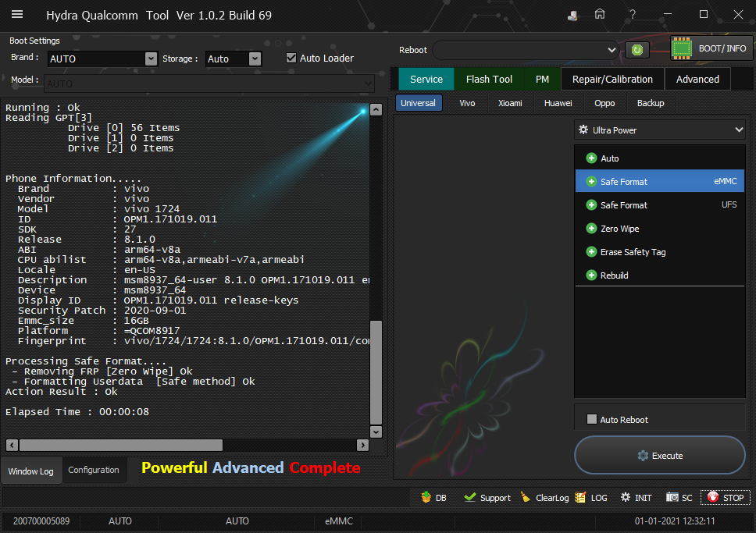Image resolution: width=756 pixels, height=533 pixels.
Task: Switch to the Flash Tool tab
Action: coord(489,79)
